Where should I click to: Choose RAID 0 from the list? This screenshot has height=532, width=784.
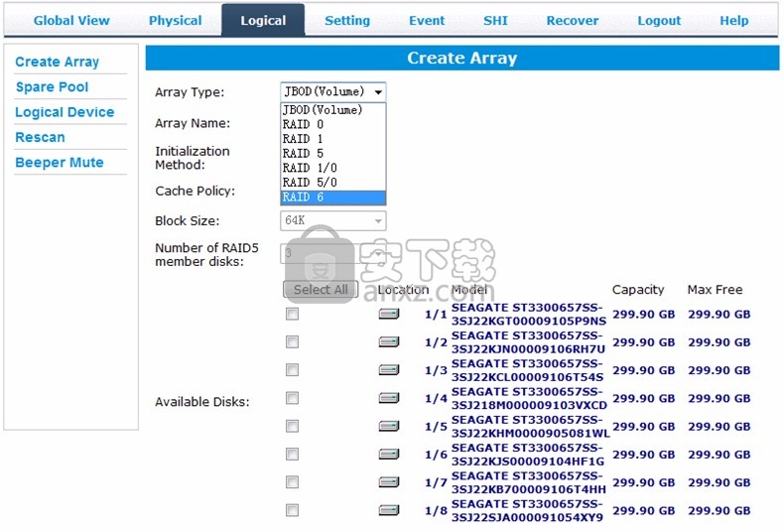click(x=333, y=124)
